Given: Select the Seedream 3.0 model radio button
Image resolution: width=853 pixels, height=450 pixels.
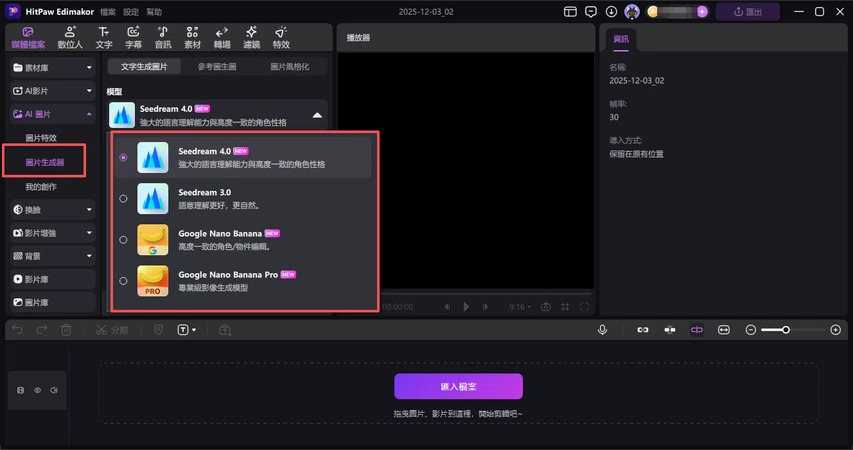Looking at the screenshot, I should (x=123, y=198).
